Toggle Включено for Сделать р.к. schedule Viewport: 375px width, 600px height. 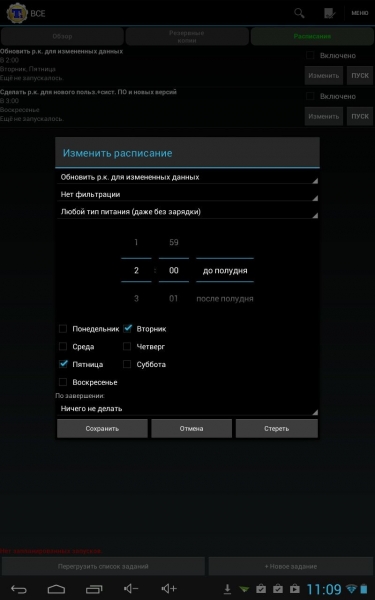(x=310, y=96)
